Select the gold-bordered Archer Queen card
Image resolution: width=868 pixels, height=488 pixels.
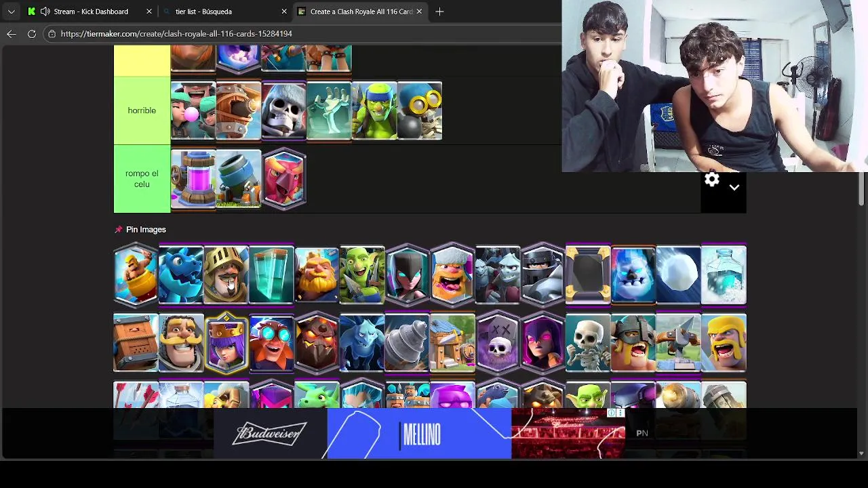[226, 343]
